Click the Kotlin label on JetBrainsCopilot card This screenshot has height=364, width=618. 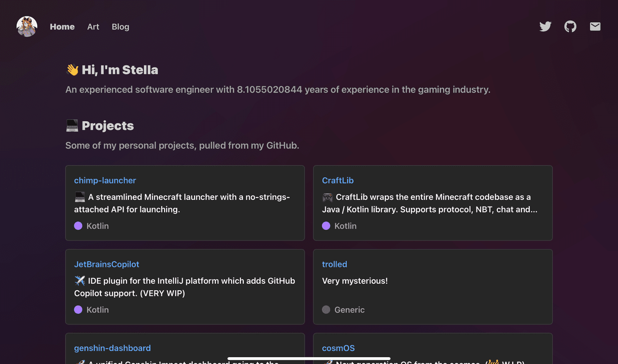tap(98, 310)
